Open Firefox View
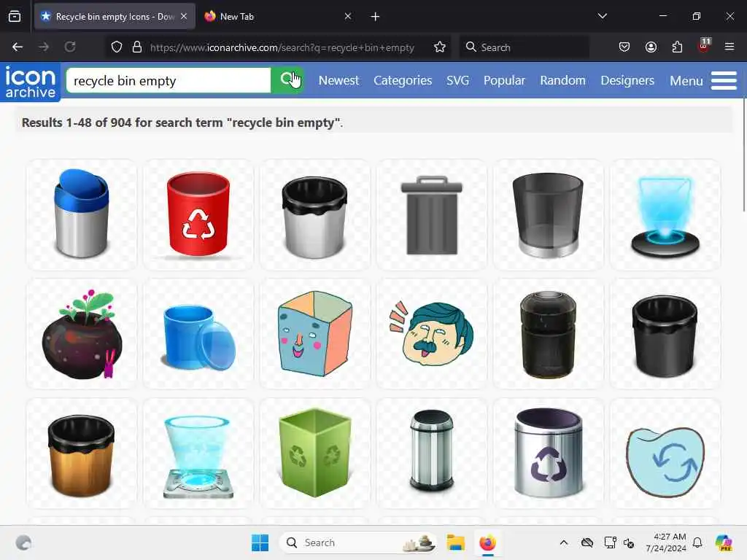Screen dimensions: 747x560 click(x=15, y=16)
